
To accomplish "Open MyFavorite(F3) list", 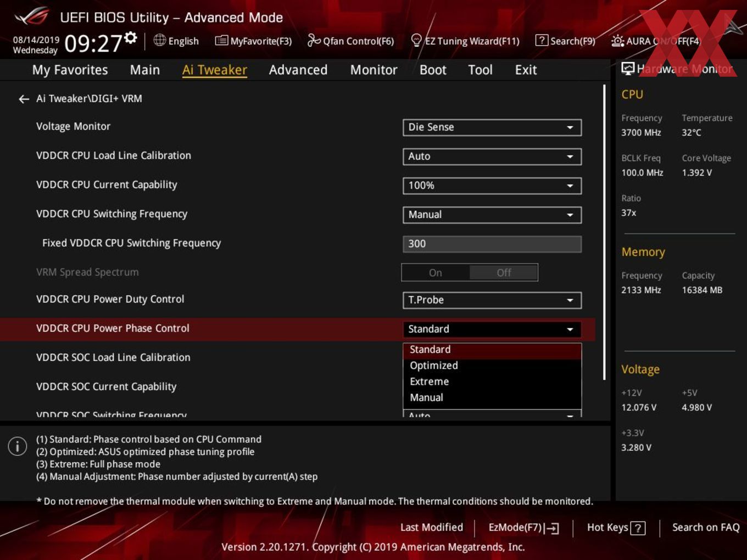I will tap(253, 41).
